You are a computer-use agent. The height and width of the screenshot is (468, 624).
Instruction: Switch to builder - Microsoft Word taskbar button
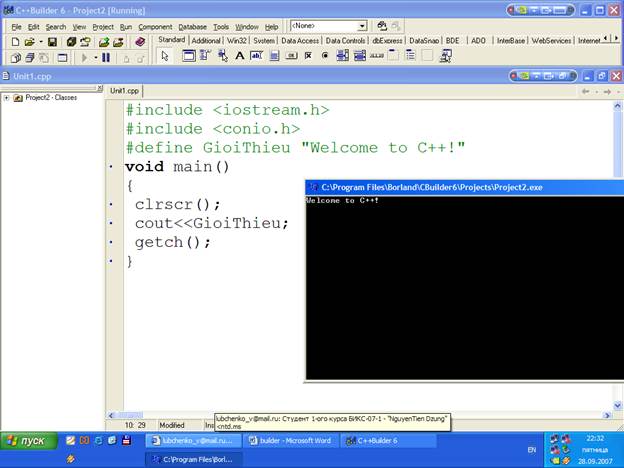coord(291,441)
